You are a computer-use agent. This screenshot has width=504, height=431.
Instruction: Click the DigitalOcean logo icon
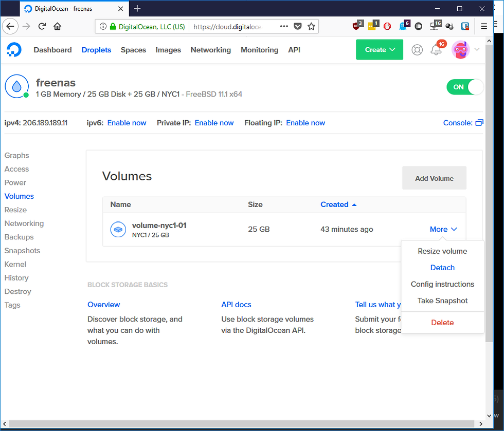point(14,50)
